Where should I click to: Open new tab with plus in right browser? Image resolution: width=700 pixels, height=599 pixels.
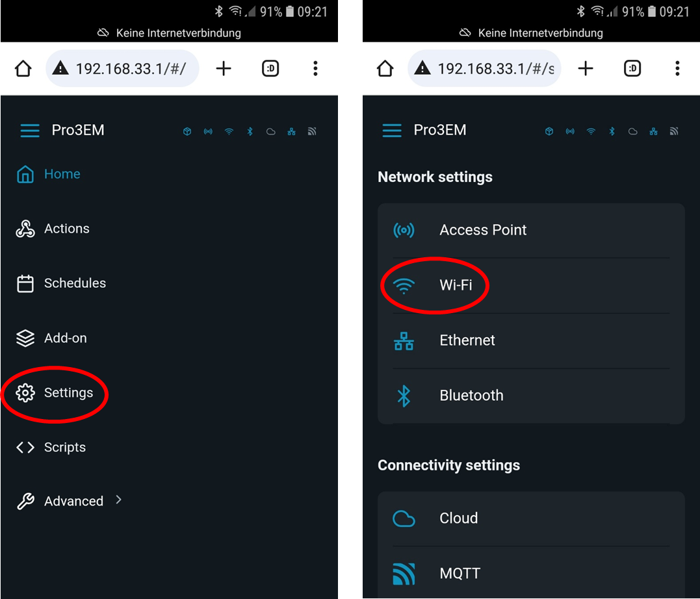(x=585, y=69)
